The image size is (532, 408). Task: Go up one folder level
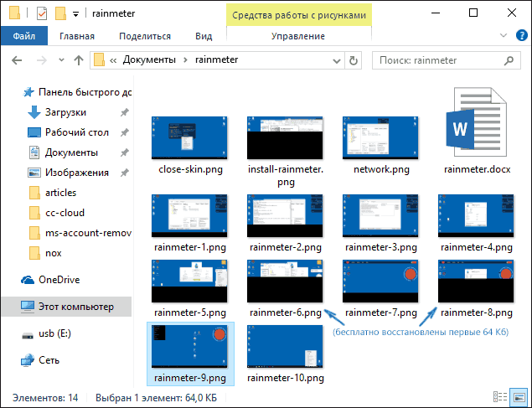point(79,60)
